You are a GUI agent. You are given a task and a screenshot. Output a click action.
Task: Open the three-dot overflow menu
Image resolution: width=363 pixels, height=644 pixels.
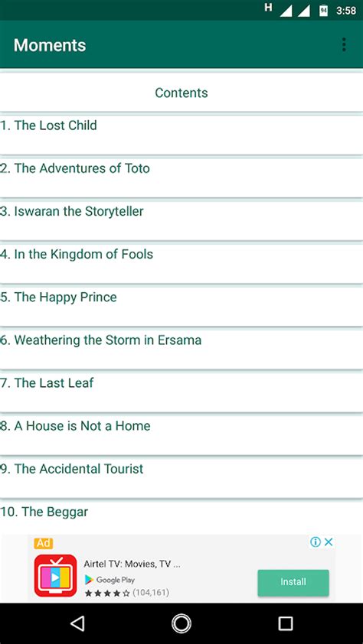tap(344, 44)
